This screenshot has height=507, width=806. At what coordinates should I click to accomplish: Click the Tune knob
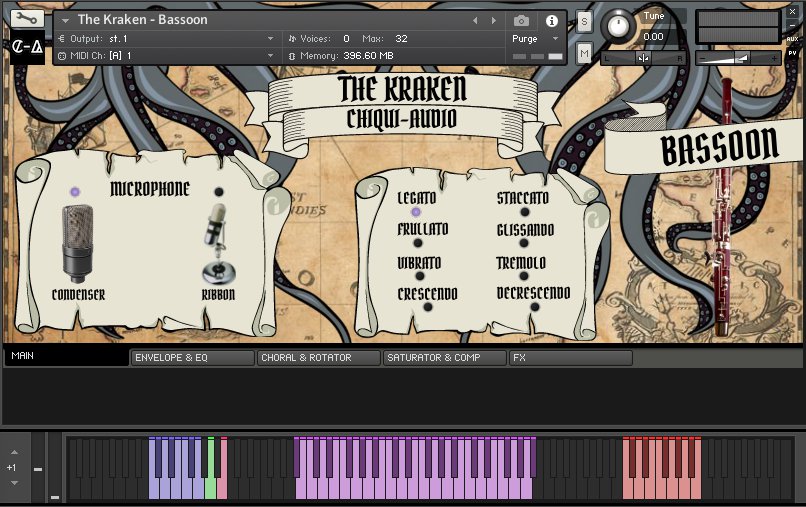pos(619,27)
